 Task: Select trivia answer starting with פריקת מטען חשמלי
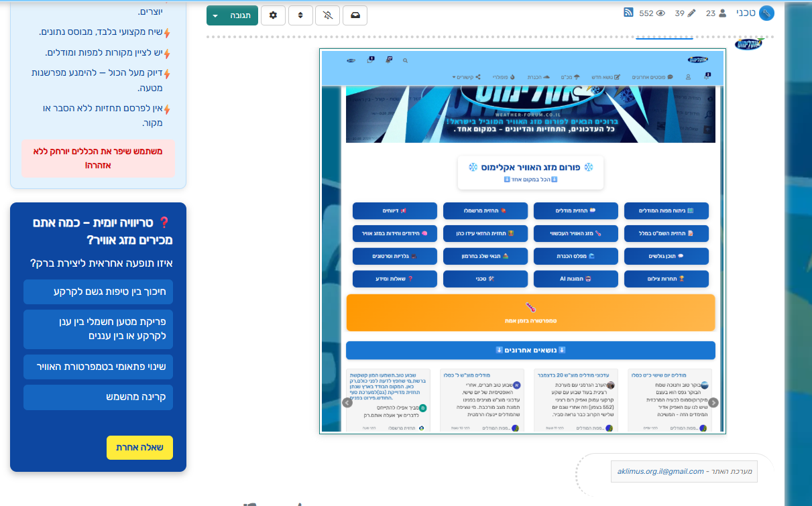[98, 329]
